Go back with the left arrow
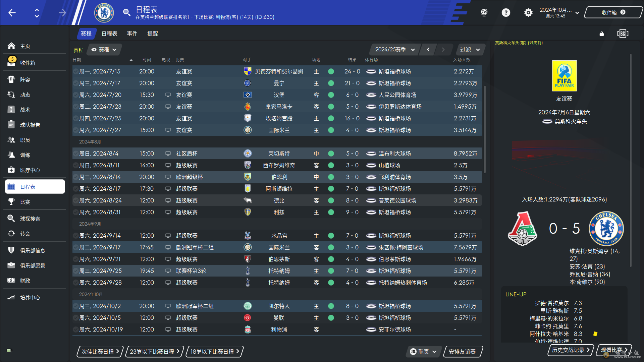 (12, 13)
